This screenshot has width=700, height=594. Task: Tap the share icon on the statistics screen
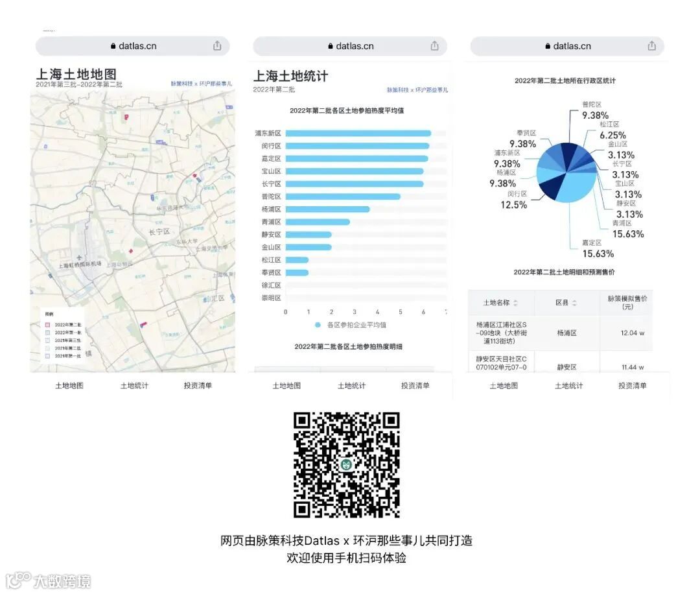click(x=434, y=45)
